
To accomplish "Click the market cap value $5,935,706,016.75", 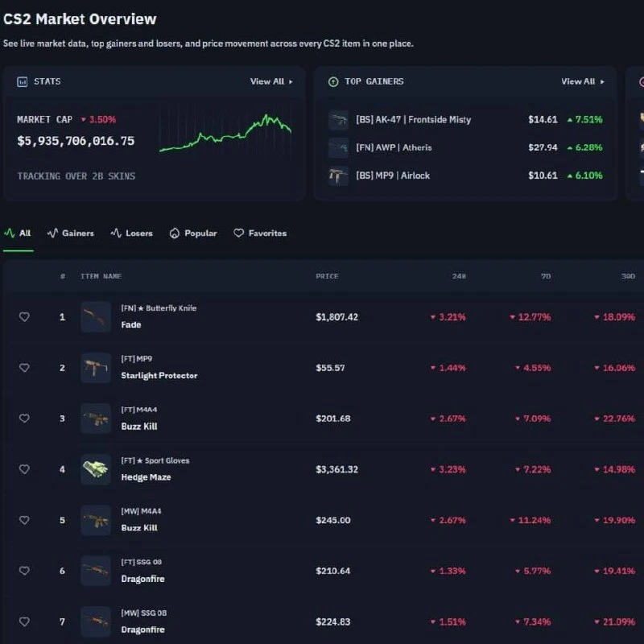I will (76, 141).
